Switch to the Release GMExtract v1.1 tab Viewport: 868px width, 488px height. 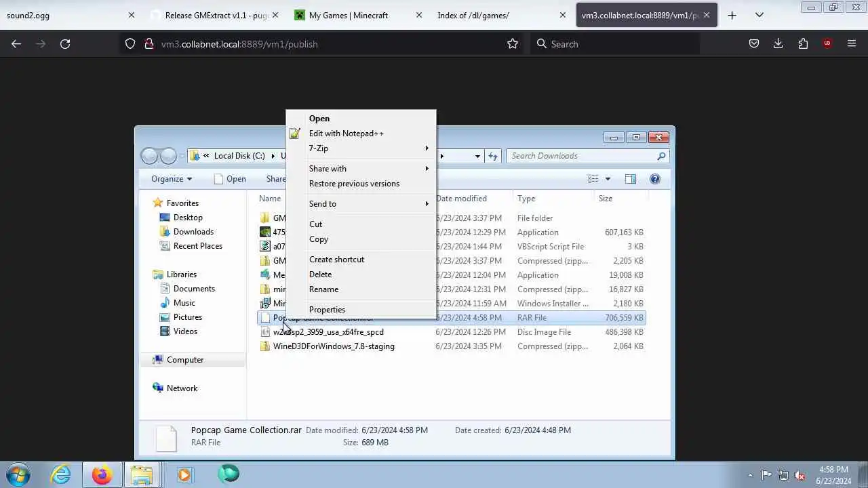point(215,15)
